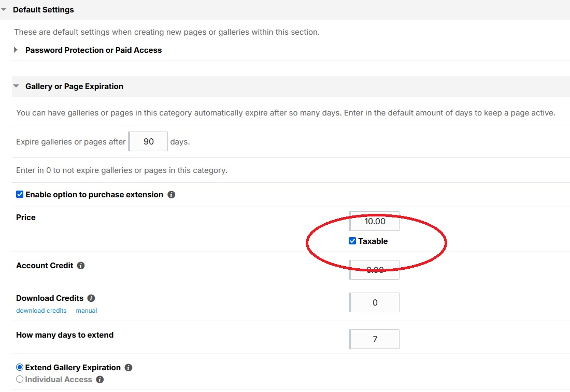Click the Download Credits number field
570x392 pixels.
(375, 302)
